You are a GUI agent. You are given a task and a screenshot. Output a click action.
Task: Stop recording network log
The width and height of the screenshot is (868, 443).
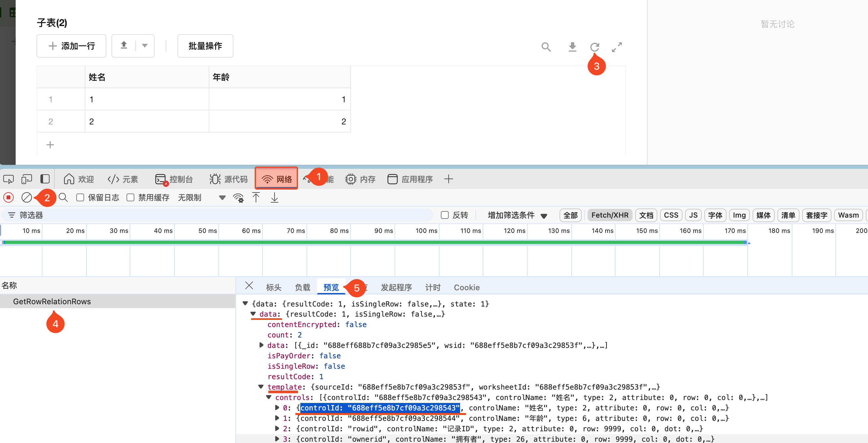(x=8, y=197)
